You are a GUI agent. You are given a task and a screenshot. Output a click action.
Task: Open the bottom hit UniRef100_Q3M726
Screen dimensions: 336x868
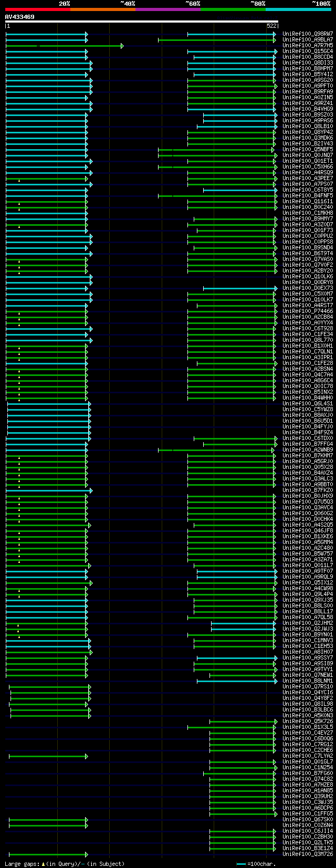(308, 854)
